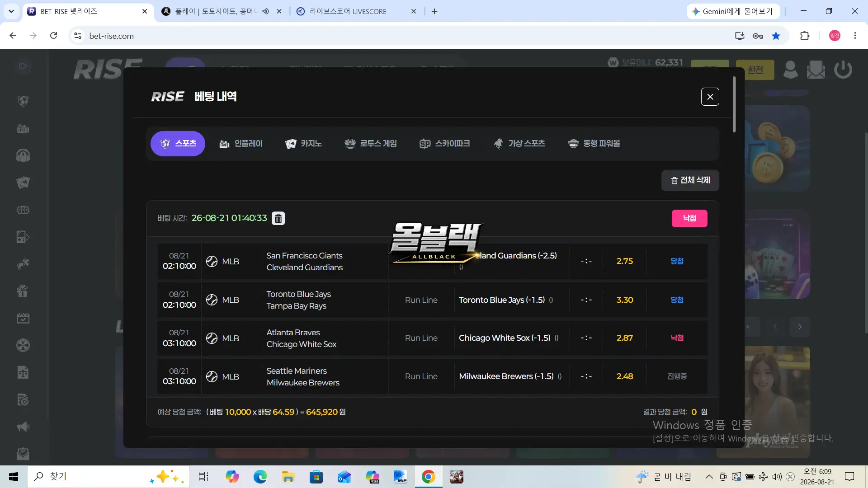
Task: Toggle the left sidebar collapse arrow
Action: click(x=23, y=66)
